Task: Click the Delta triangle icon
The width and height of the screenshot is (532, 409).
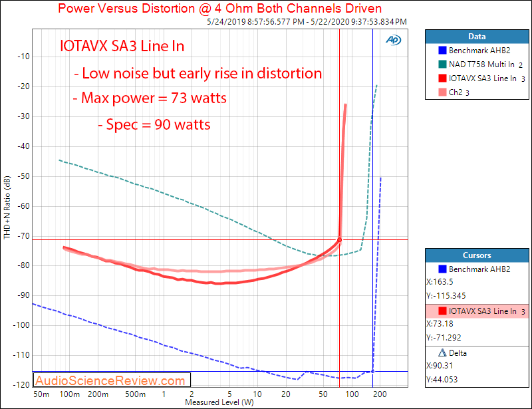Action: pyautogui.click(x=442, y=352)
